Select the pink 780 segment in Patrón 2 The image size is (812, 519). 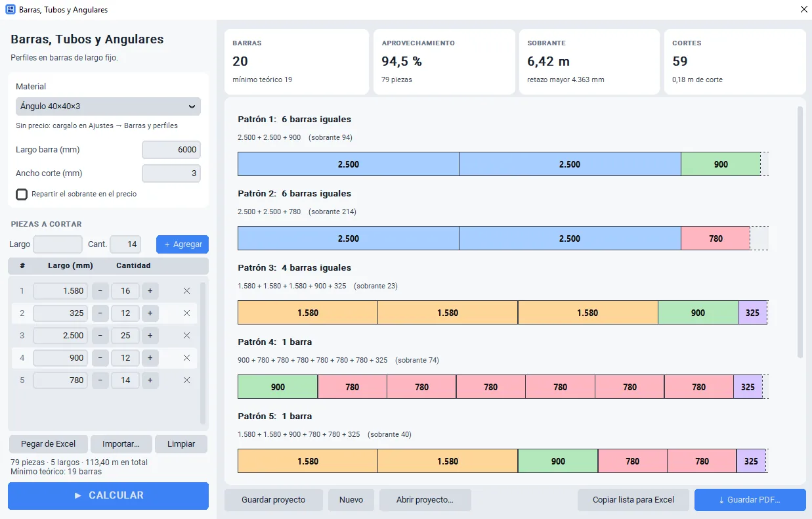(x=716, y=238)
